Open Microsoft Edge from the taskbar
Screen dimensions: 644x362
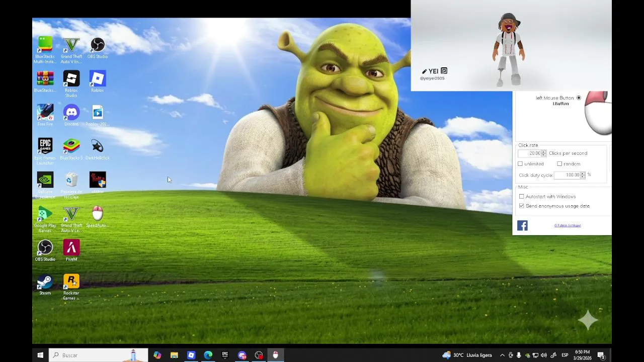click(x=208, y=355)
